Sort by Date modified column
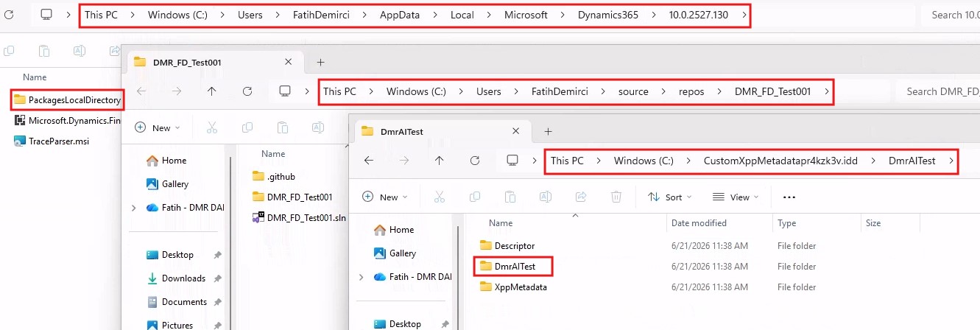 click(699, 223)
